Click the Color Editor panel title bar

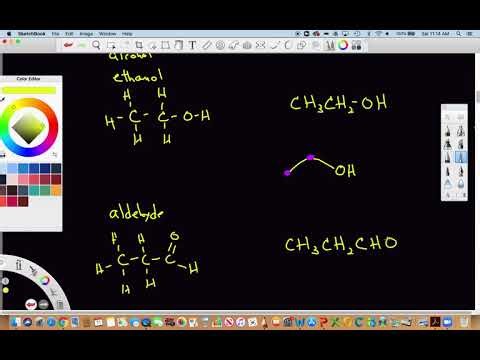29,79
